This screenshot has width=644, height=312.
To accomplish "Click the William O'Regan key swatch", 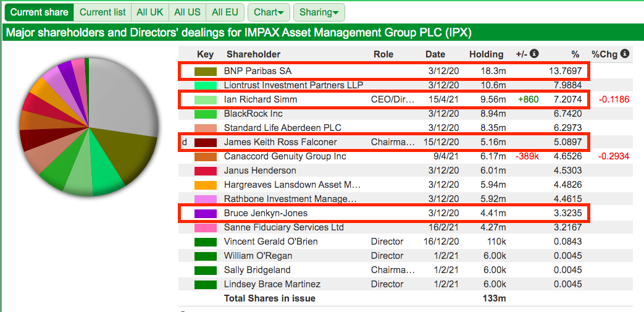I will pyautogui.click(x=206, y=256).
